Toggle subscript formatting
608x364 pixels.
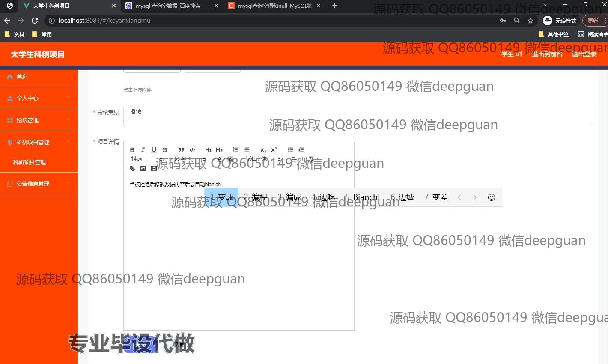[263, 150]
